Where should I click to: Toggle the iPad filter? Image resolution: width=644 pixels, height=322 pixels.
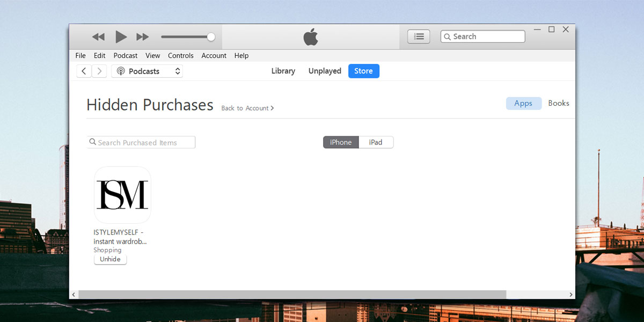[x=376, y=142]
